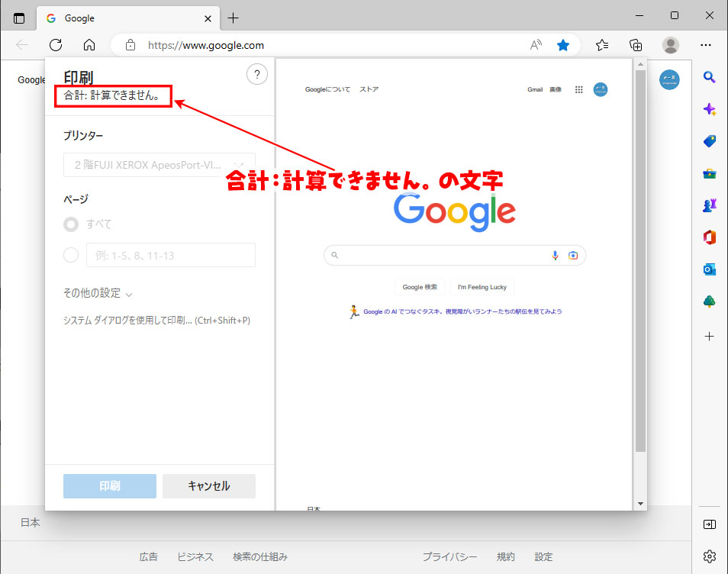Click the browser refresh icon
The image size is (728, 574).
pyautogui.click(x=56, y=45)
